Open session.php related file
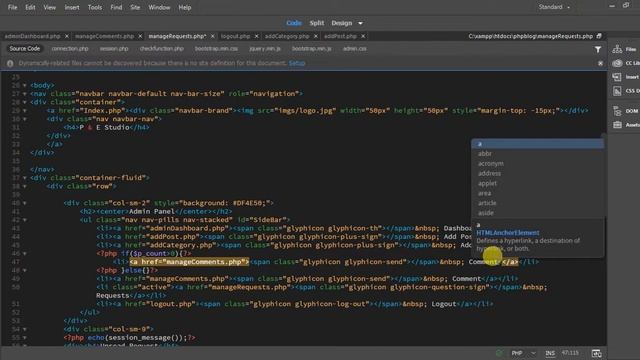 114,49
